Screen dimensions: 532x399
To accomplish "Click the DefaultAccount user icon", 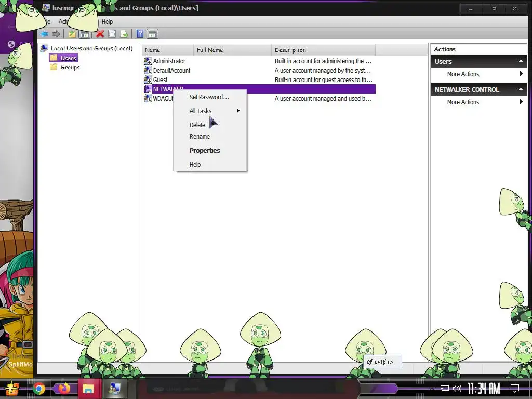I will coord(148,70).
